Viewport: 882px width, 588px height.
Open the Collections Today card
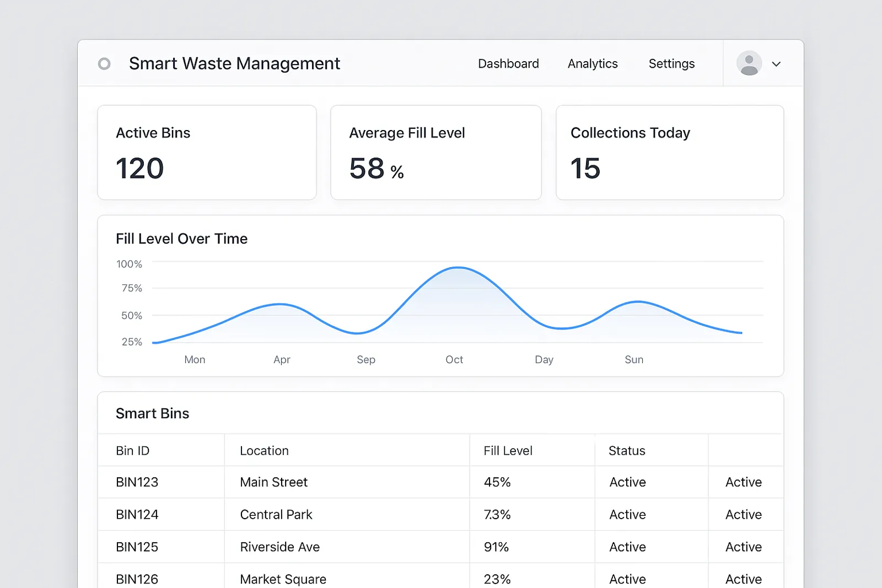coord(670,153)
